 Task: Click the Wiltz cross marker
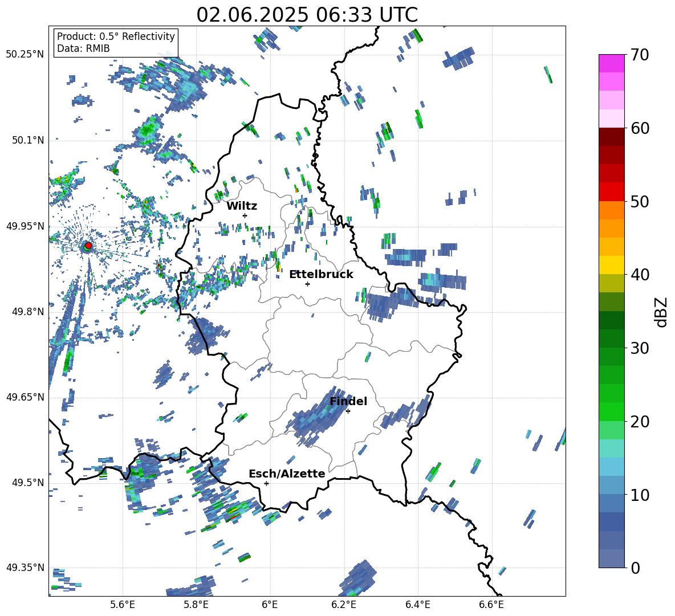[245, 215]
